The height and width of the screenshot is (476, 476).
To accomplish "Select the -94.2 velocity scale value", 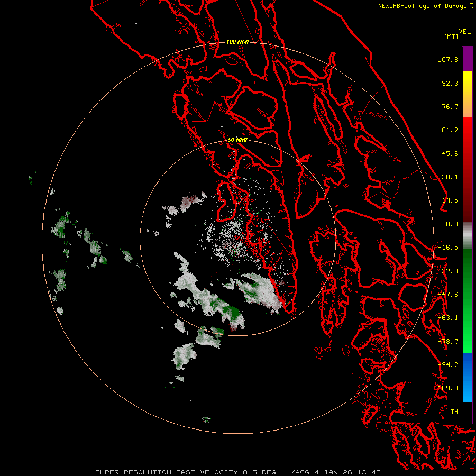I will coord(448,365).
